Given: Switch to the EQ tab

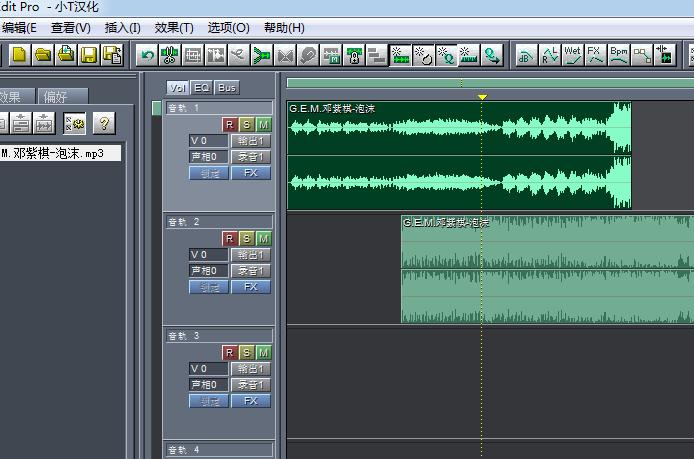Looking at the screenshot, I should tap(202, 88).
